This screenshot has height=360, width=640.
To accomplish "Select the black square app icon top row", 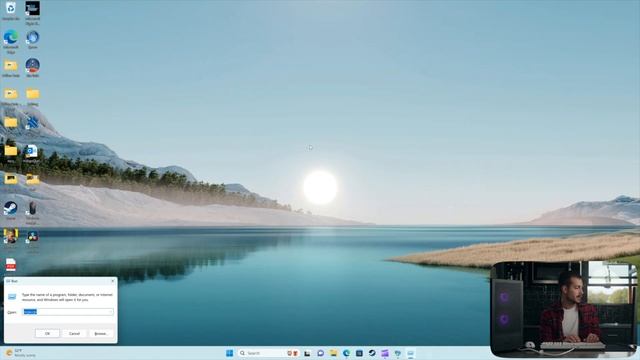I will 32,9.
